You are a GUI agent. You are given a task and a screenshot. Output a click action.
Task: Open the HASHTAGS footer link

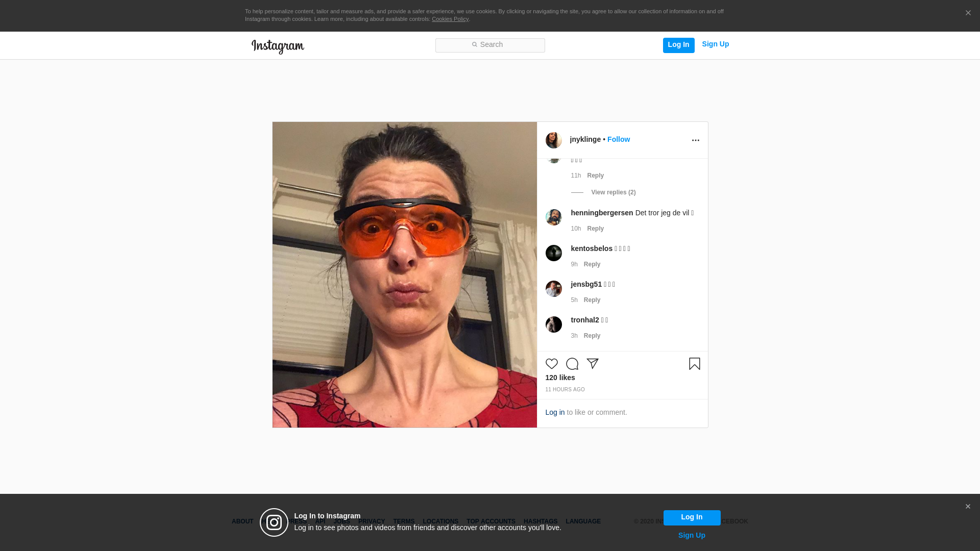coord(541,521)
